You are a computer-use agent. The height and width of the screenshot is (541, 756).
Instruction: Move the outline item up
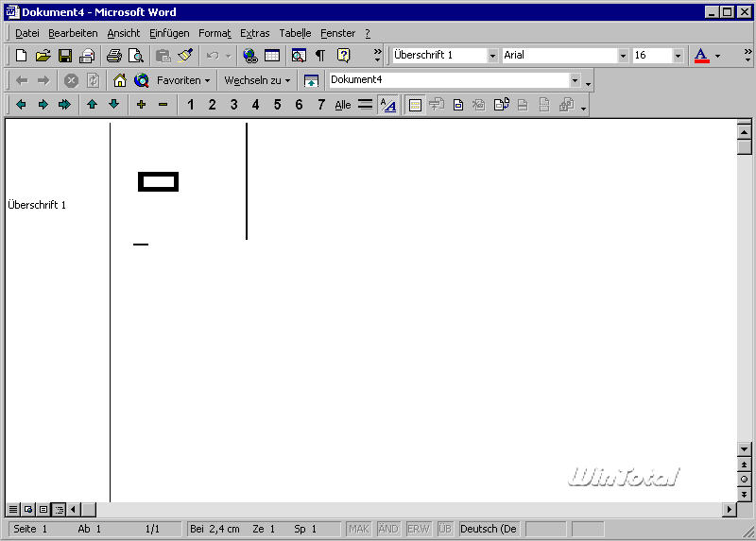pos(92,104)
